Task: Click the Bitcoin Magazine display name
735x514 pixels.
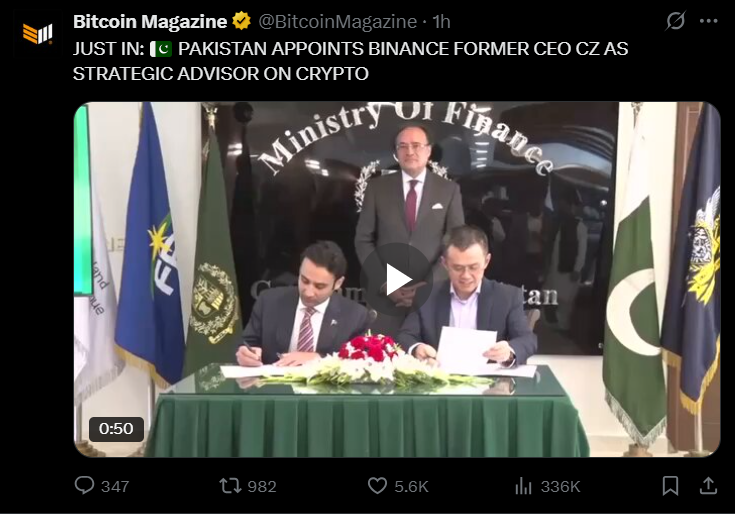Action: [150, 22]
